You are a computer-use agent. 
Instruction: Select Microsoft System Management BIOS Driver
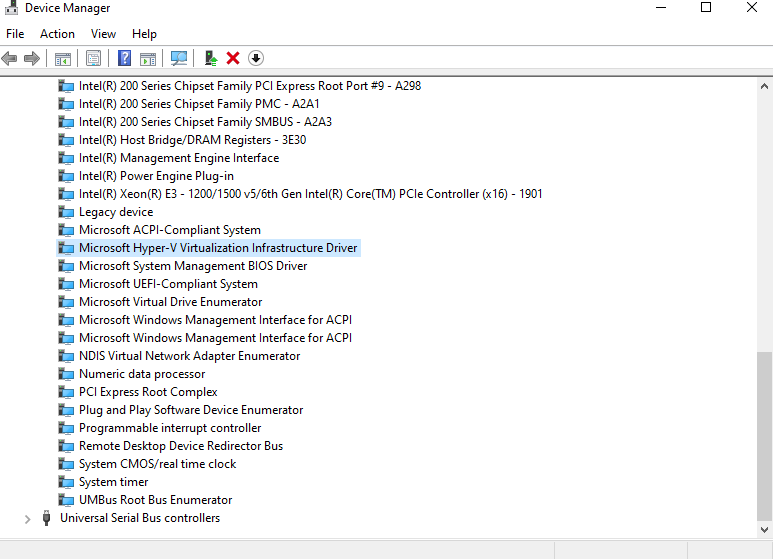tap(193, 266)
